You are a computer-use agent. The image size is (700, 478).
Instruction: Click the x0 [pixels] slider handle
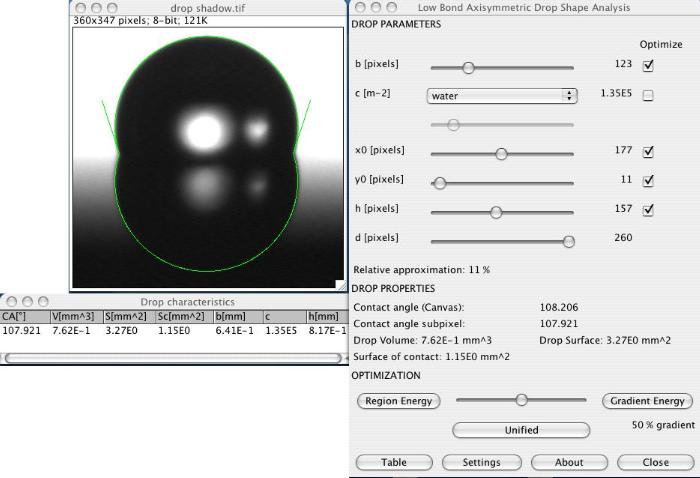[501, 154]
